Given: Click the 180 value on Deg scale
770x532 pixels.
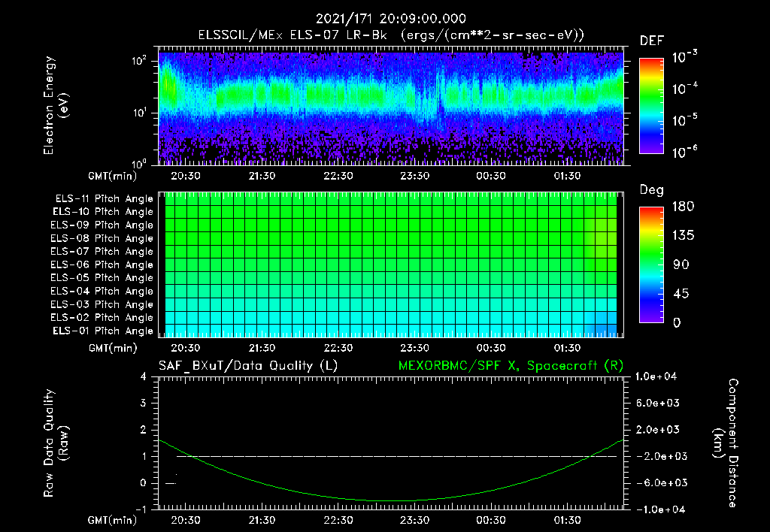Looking at the screenshot, I should [683, 207].
